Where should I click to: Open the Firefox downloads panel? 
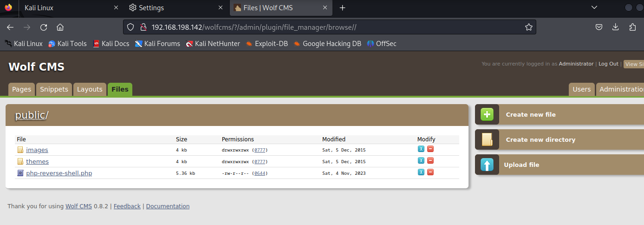coord(616,27)
